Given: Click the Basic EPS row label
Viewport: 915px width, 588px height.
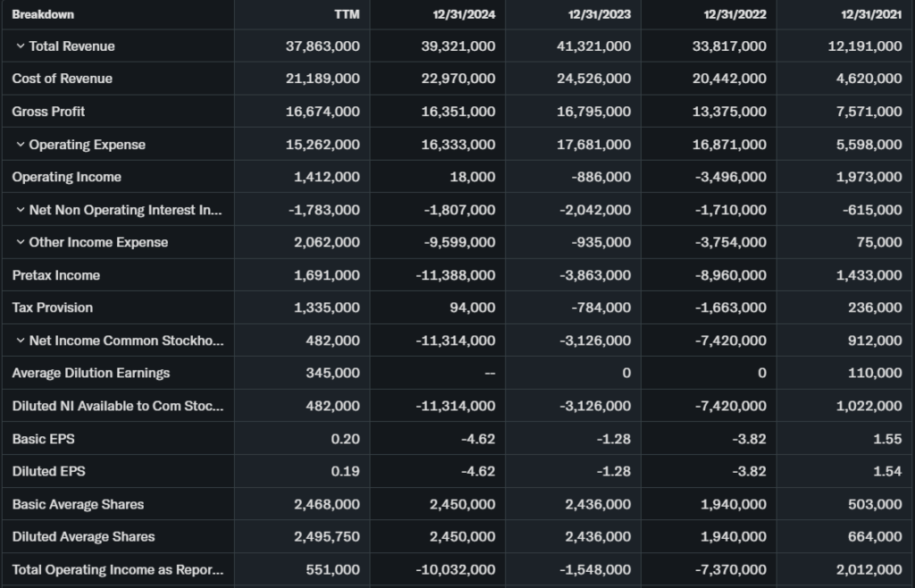Looking at the screenshot, I should click(x=43, y=439).
